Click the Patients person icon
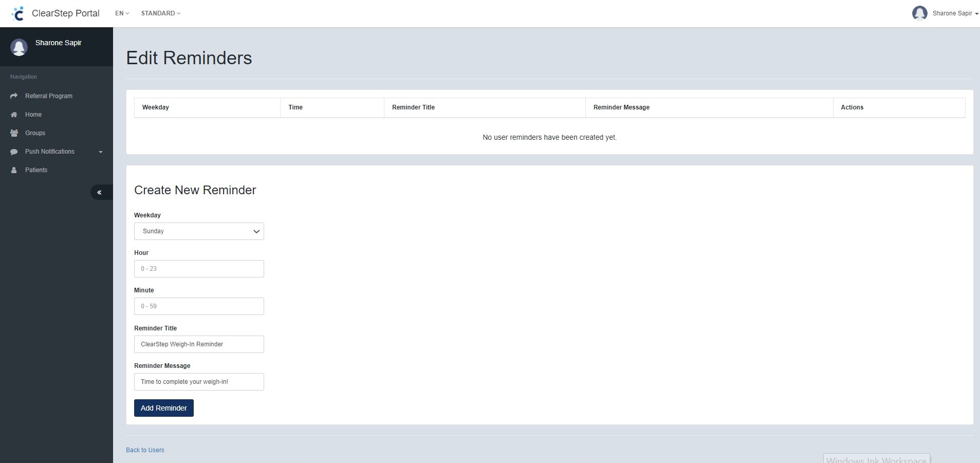The height and width of the screenshot is (463, 980). point(14,170)
